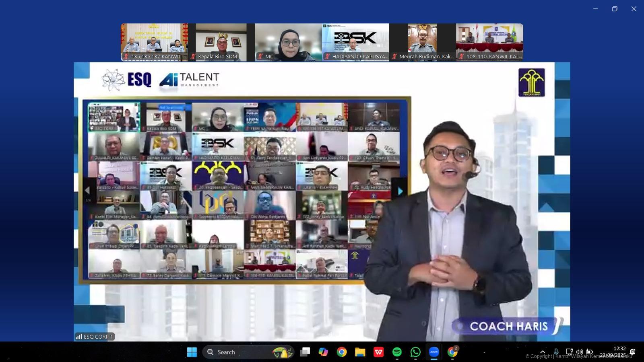
Task: Select the MC participant video tile
Action: (x=288, y=42)
